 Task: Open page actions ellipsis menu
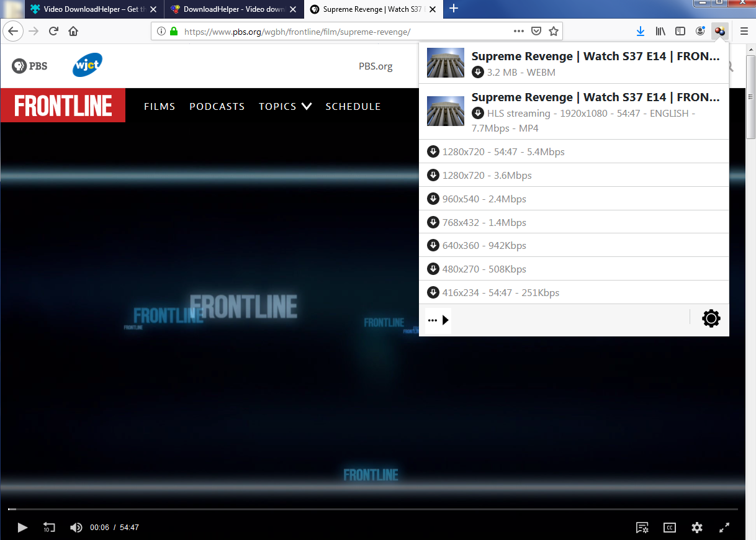coord(519,31)
